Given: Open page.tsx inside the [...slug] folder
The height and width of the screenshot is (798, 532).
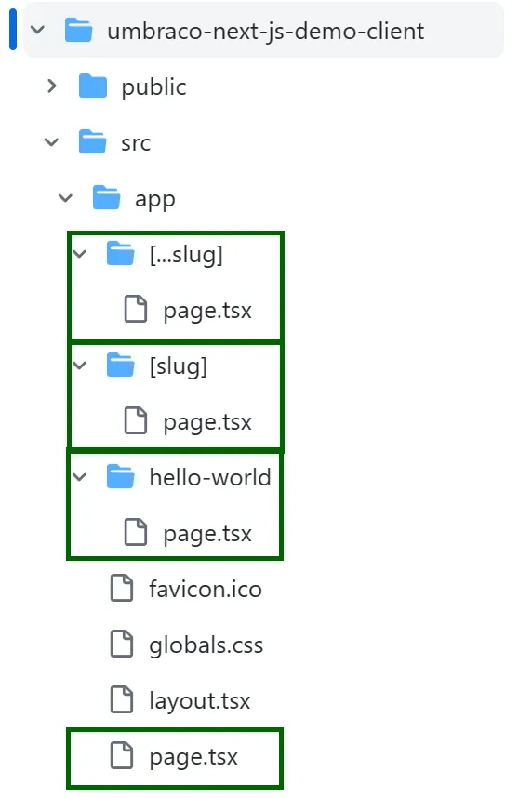Looking at the screenshot, I should [207, 311].
